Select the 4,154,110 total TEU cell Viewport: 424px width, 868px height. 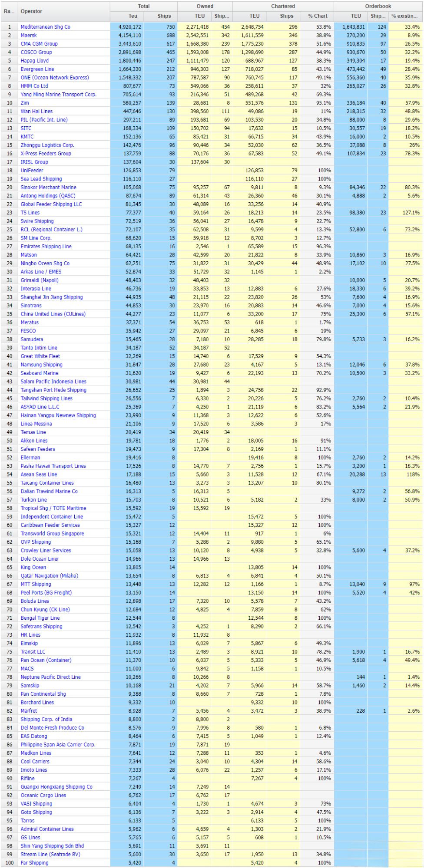tap(127, 36)
